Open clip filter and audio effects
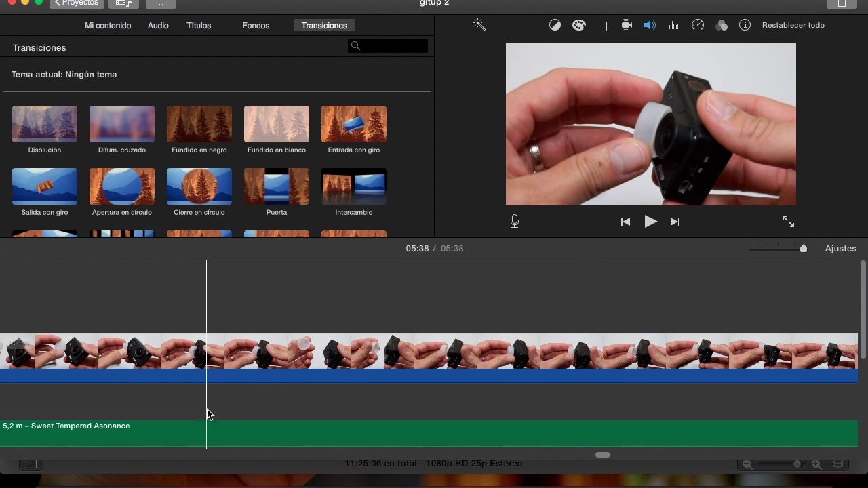Viewport: 868px width, 488px height. pos(722,25)
